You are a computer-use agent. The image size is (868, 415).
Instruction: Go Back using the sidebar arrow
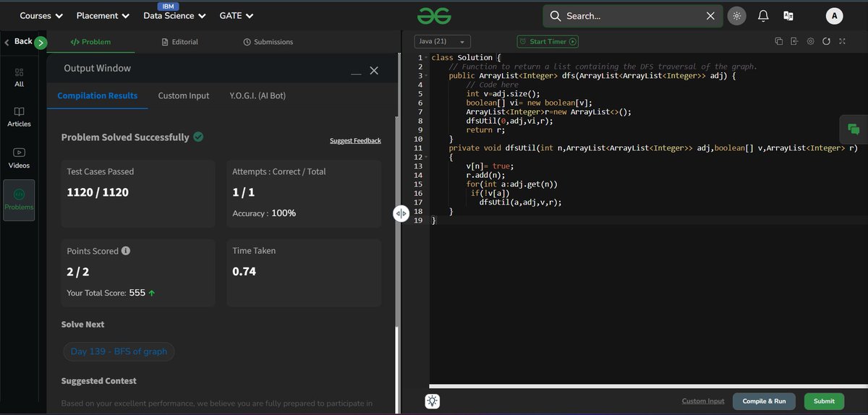(18, 42)
